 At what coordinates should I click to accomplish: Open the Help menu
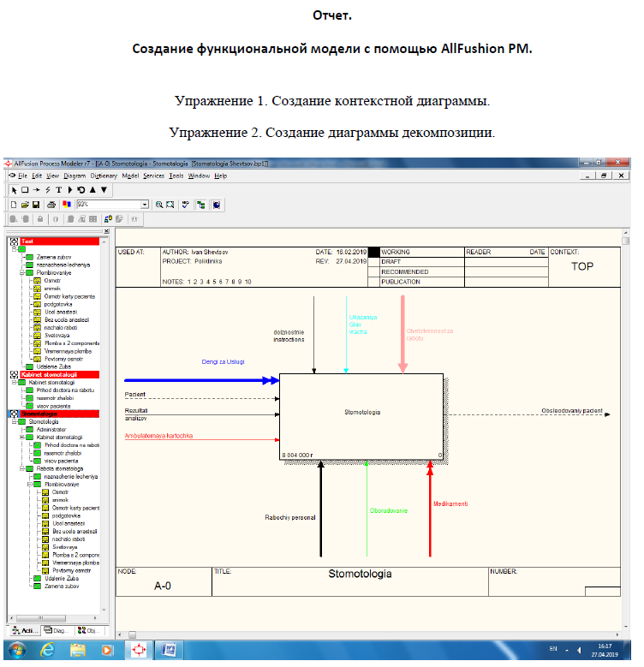(x=220, y=176)
